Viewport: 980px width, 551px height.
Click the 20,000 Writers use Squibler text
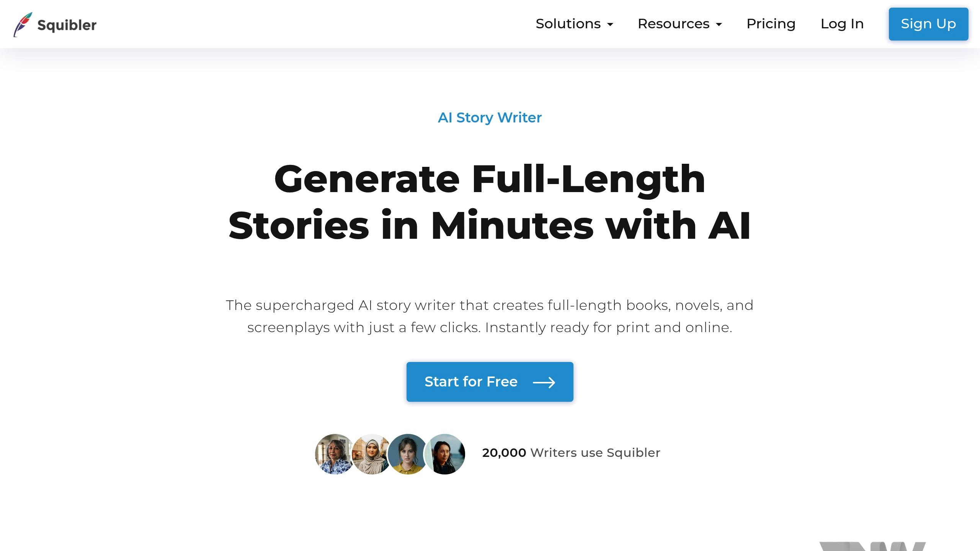[x=571, y=453]
